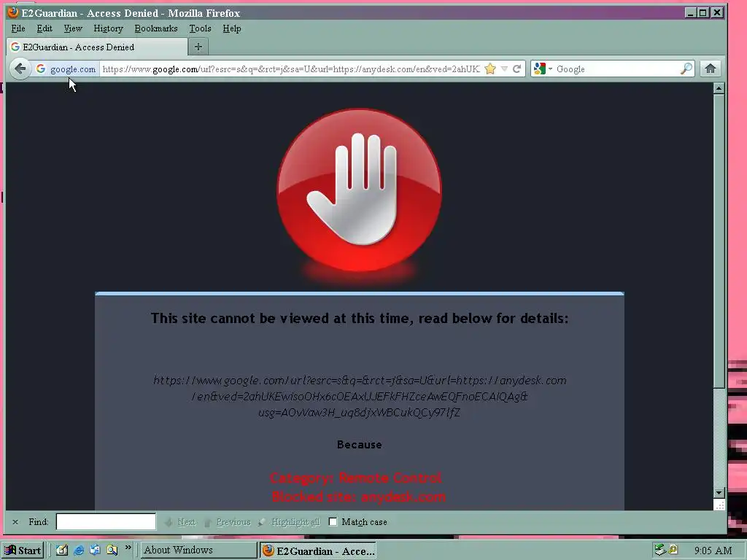Launch Outlook Express quick launch icon
This screenshot has height=560, width=747.
tap(95, 550)
